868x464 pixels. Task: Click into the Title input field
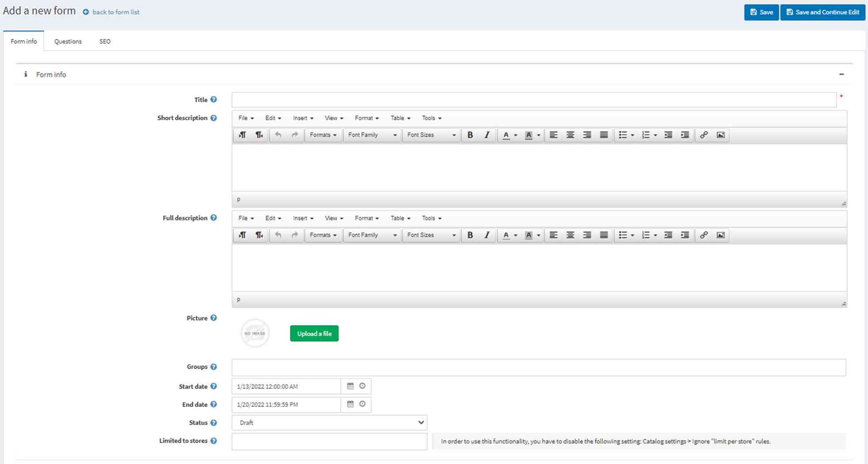coord(534,100)
